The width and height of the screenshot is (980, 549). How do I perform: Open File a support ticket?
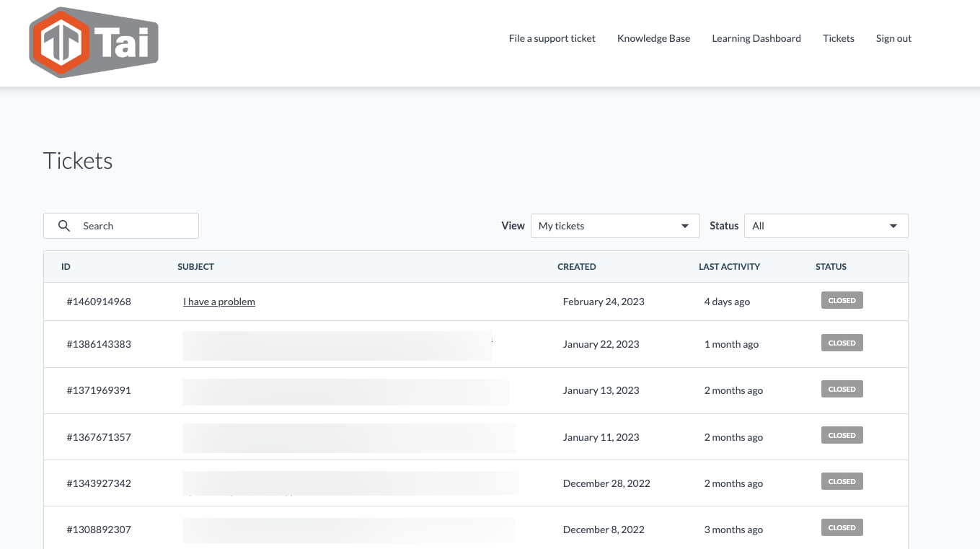(552, 38)
